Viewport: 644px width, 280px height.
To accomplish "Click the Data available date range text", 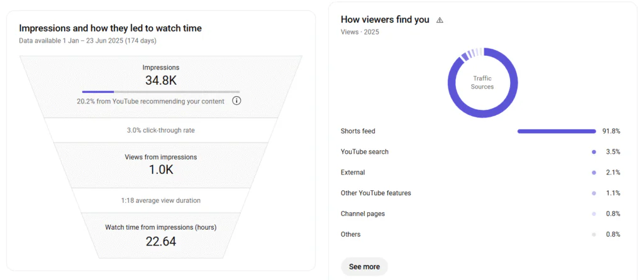I will point(87,41).
